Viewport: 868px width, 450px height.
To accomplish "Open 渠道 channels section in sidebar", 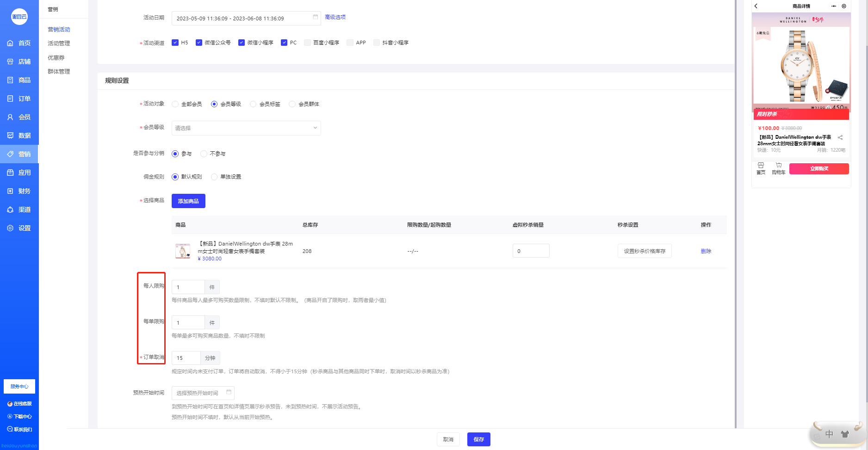I will tap(19, 210).
